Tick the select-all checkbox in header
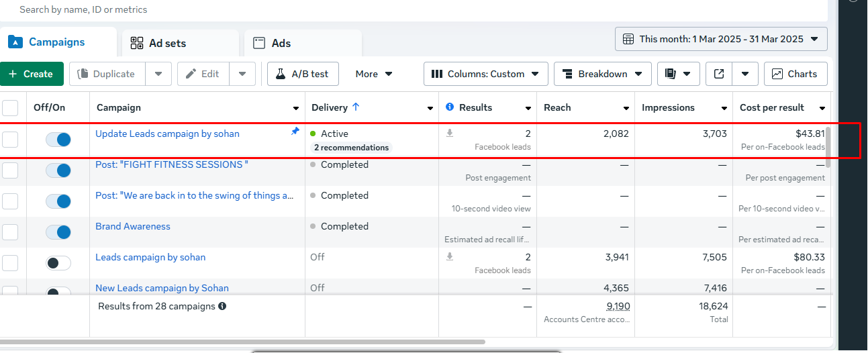The width and height of the screenshot is (868, 353). pos(11,107)
